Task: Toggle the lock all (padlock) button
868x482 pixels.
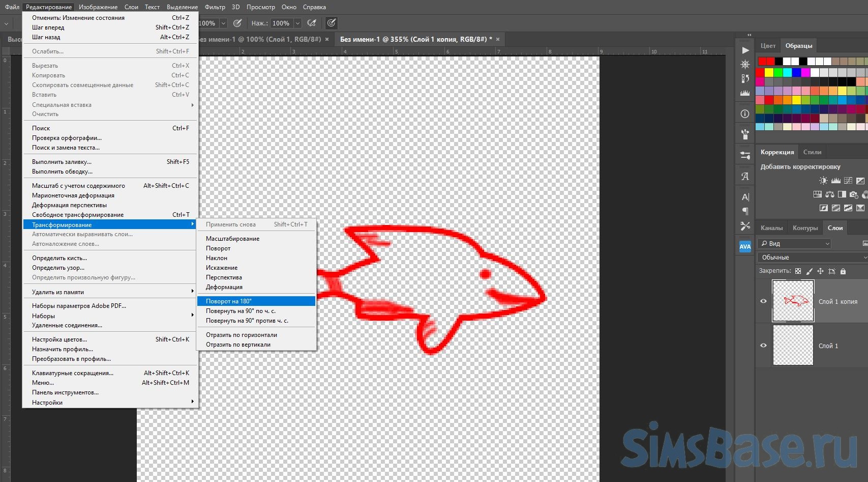Action: [x=843, y=271]
